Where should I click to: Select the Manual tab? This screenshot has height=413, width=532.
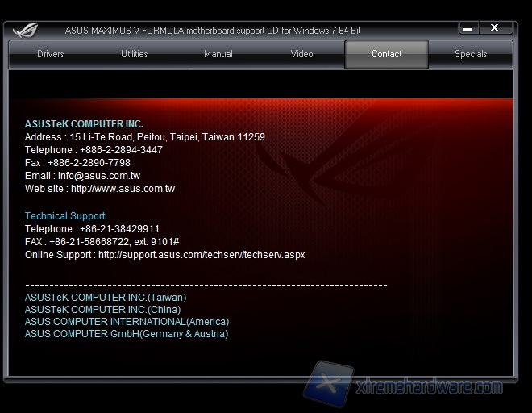pos(218,54)
